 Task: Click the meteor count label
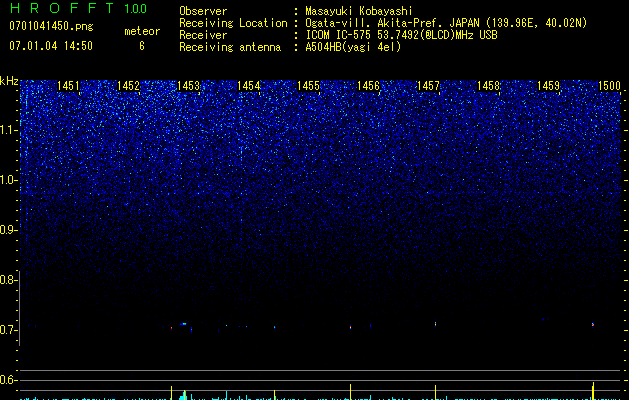click(x=142, y=31)
